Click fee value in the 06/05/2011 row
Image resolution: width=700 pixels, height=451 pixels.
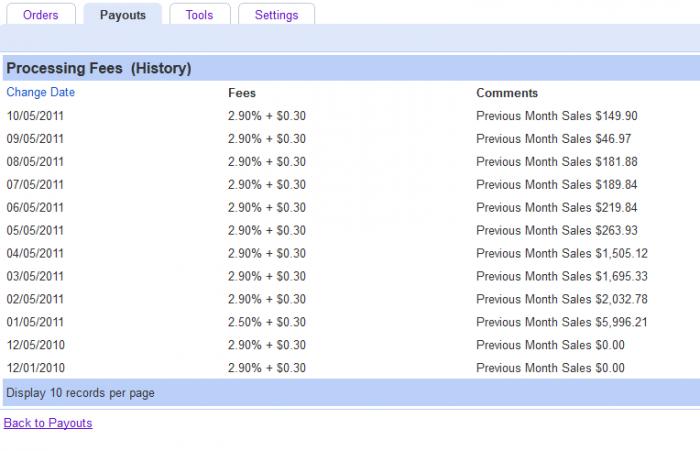click(x=267, y=207)
